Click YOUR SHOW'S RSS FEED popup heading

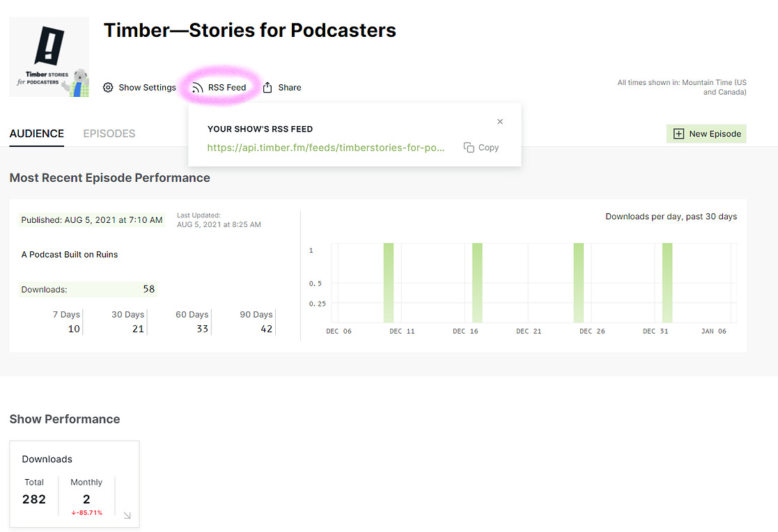click(260, 129)
